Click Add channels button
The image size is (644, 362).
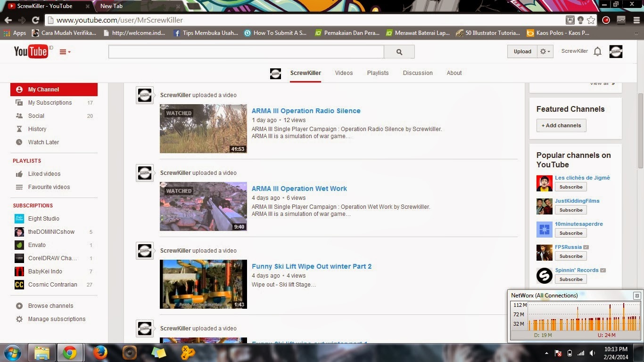(x=561, y=125)
